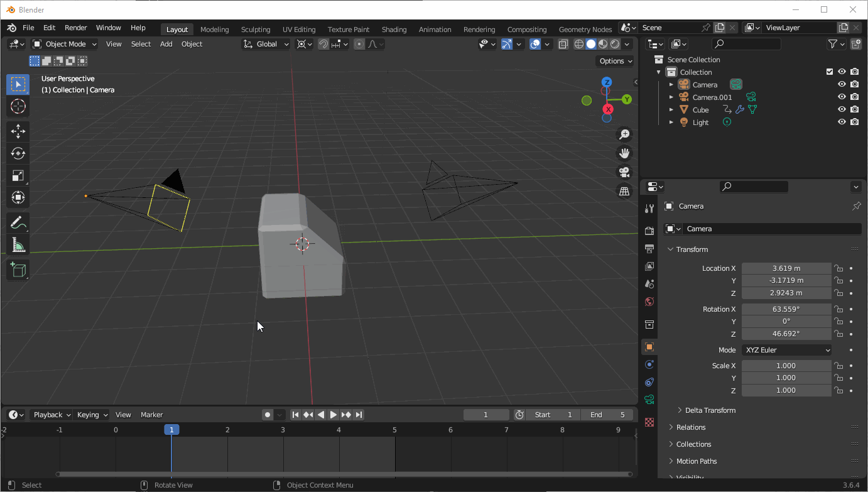The height and width of the screenshot is (492, 868).
Task: Select the Annotate tool
Action: click(18, 222)
